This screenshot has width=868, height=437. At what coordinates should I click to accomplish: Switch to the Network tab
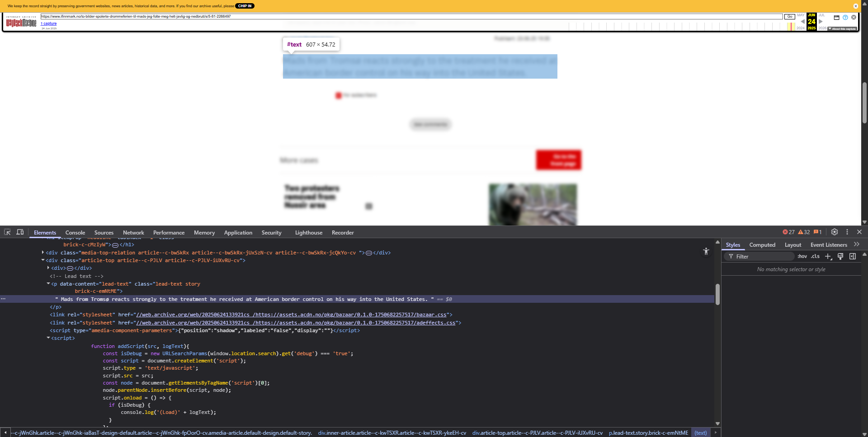[x=133, y=232]
